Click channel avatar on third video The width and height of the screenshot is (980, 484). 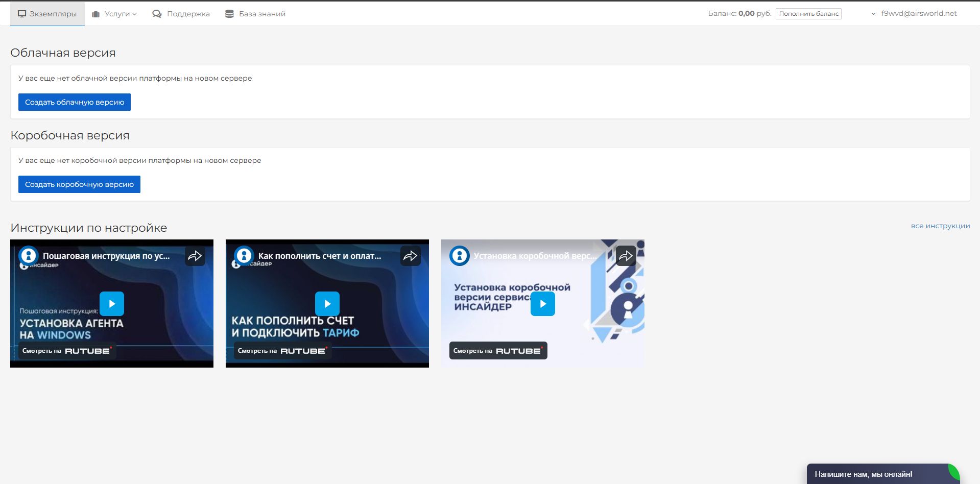tap(460, 256)
